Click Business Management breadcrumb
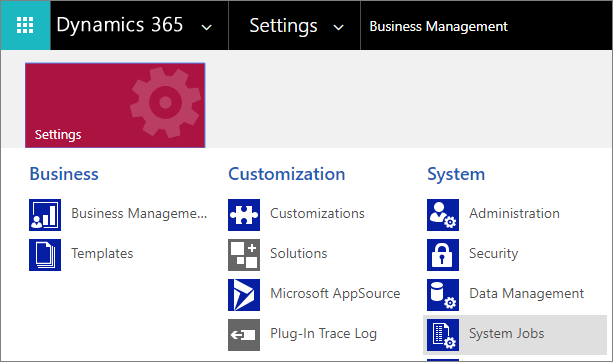613x362 pixels. 438,26
